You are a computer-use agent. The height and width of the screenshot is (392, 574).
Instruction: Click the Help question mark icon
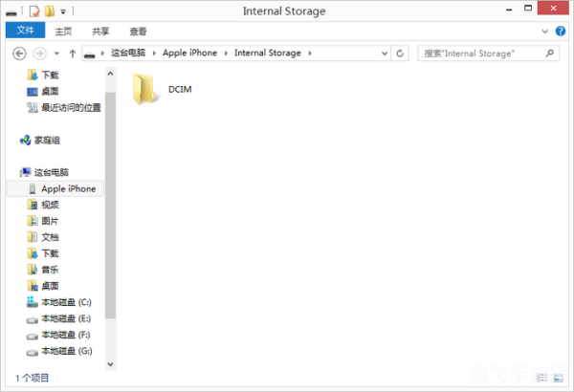coord(560,31)
